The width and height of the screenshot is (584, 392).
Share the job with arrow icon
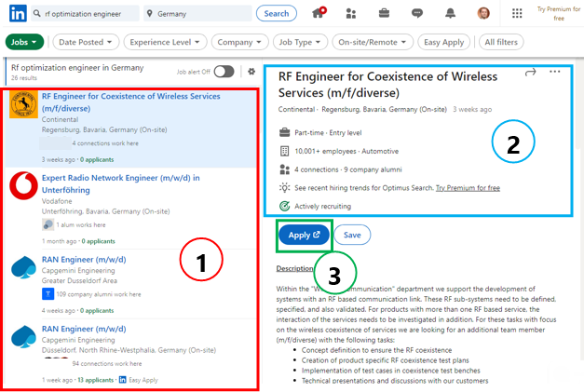530,72
